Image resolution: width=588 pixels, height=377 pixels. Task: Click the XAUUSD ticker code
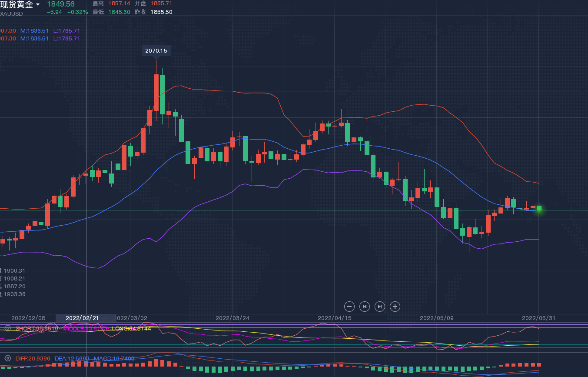pyautogui.click(x=12, y=13)
